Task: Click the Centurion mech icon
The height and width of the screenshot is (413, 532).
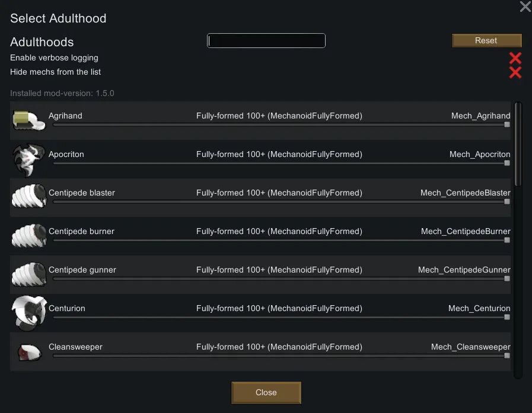Action: [29, 313]
